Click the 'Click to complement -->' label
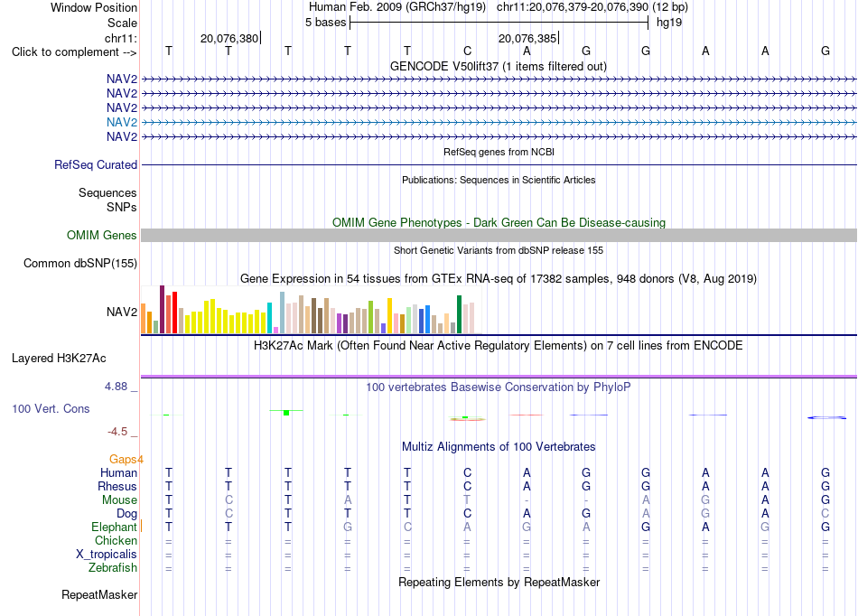This screenshot has height=616, width=858. [74, 52]
